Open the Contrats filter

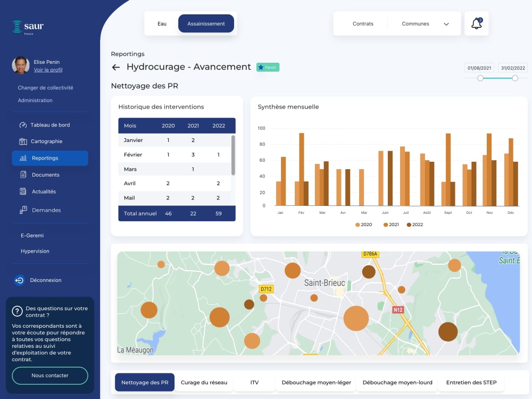(363, 24)
